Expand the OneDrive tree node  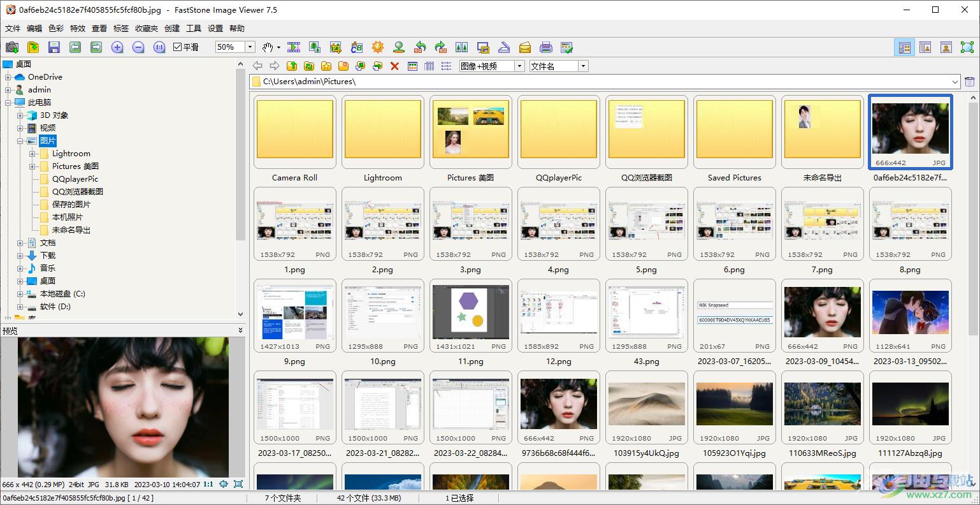[8, 77]
